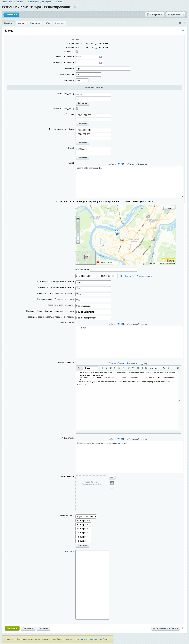
Task: Select Визуальный редактор for the Адрес field
Action: pos(128,164)
